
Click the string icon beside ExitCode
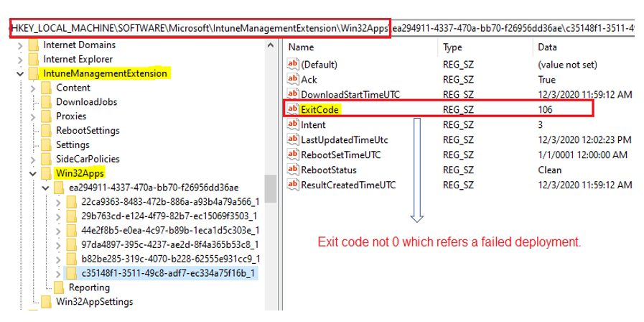pyautogui.click(x=292, y=109)
